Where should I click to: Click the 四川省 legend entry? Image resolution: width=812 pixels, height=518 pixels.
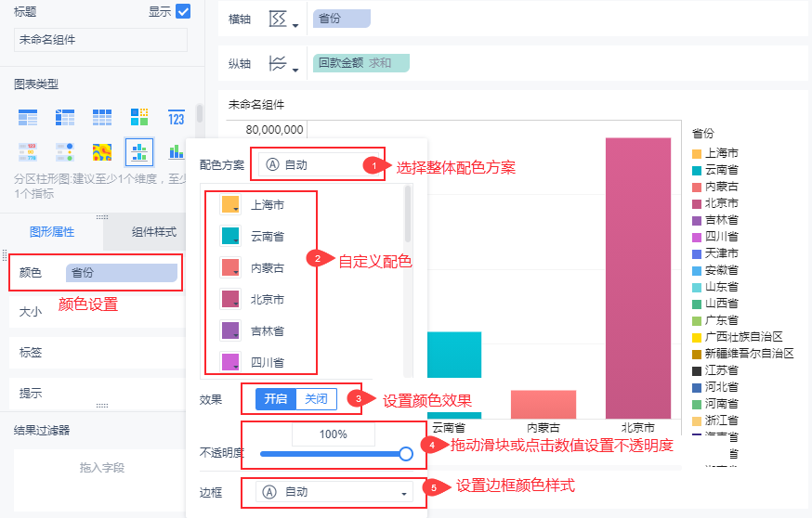(715, 237)
